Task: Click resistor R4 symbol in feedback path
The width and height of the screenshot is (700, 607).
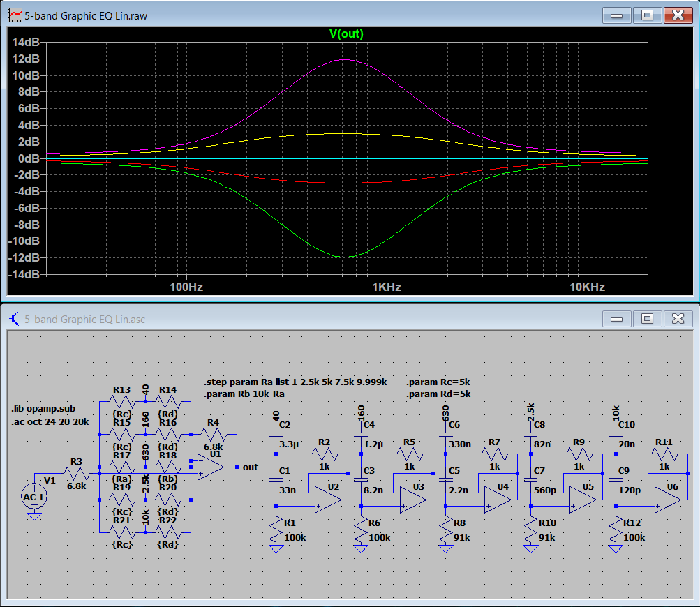Action: tap(214, 434)
